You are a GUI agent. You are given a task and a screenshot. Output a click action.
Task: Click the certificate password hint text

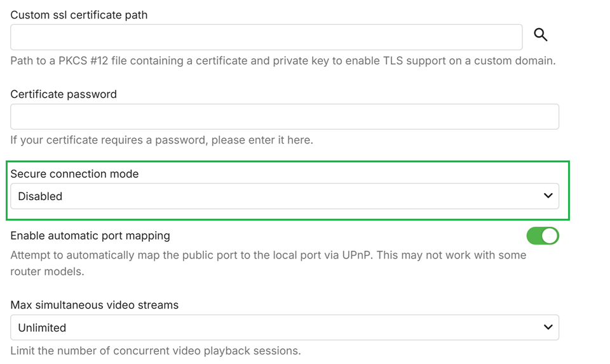161,140
